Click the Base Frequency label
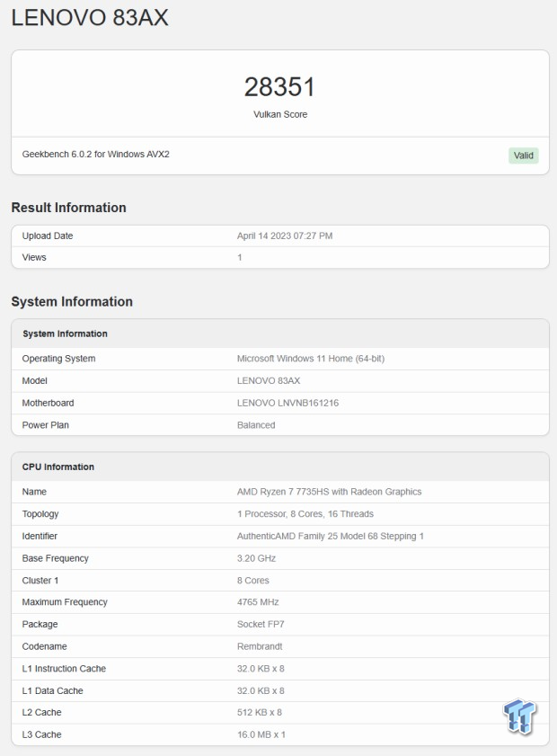 point(56,558)
